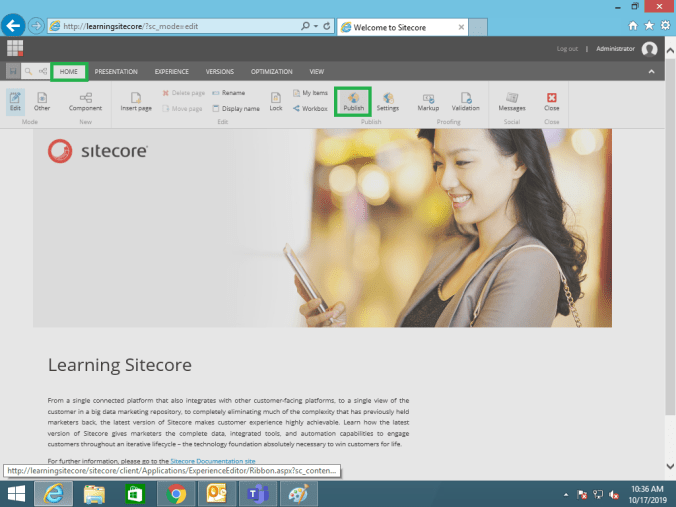Screen dimensions: 676x507
Task: Click the Lock item icon
Action: [x=276, y=100]
